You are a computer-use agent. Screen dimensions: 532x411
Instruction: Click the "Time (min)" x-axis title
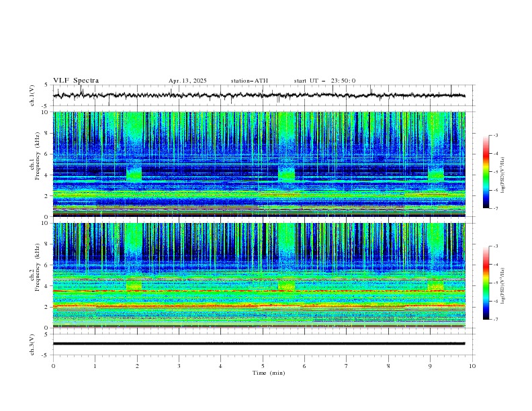(x=269, y=373)
